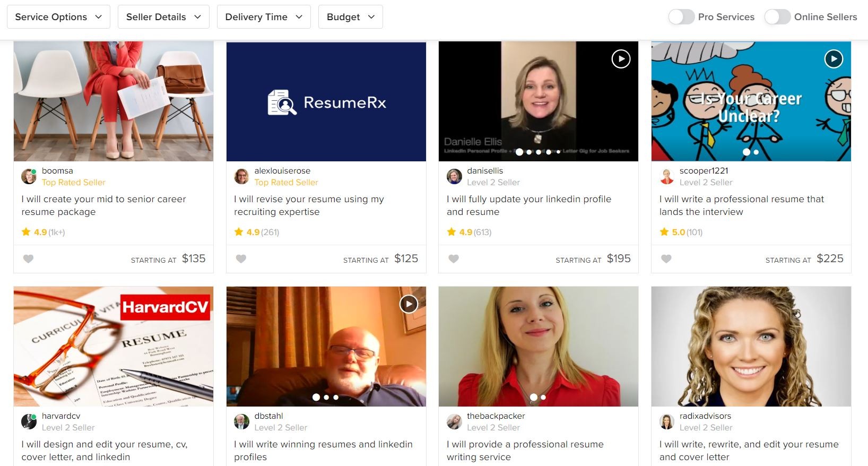
Task: Click the $225 starting price
Action: pyautogui.click(x=830, y=258)
